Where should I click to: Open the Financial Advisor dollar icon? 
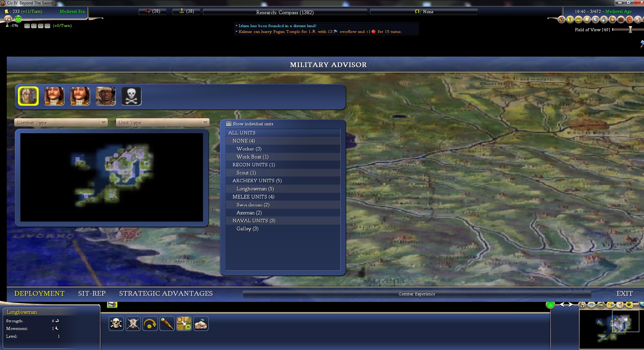click(570, 20)
